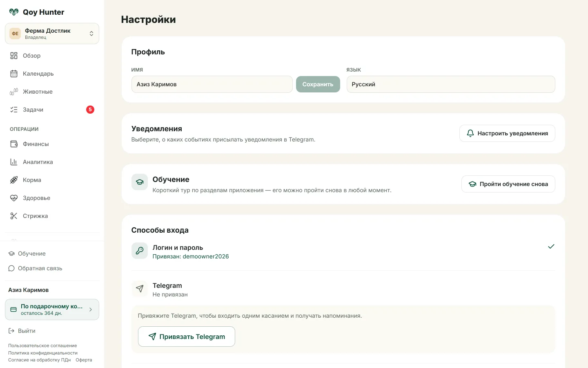Screen dimensions: 588x368
Task: Click the Сохранить button
Action: (x=318, y=84)
